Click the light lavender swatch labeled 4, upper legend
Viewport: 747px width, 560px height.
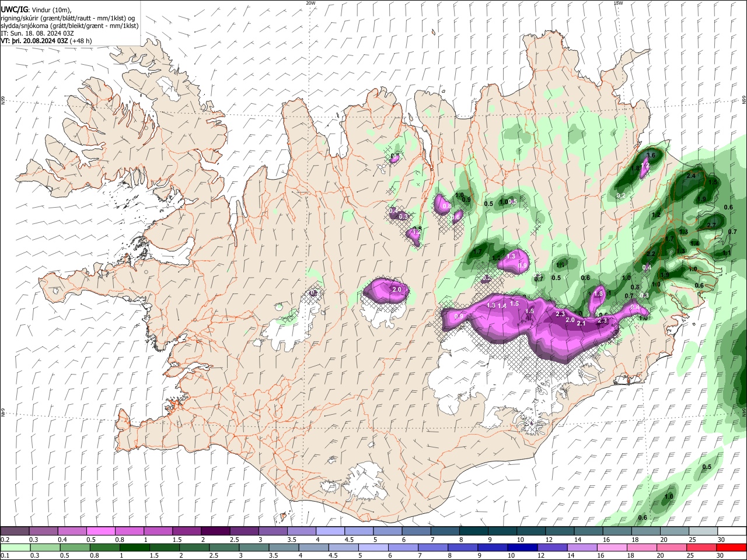pyautogui.click(x=329, y=531)
